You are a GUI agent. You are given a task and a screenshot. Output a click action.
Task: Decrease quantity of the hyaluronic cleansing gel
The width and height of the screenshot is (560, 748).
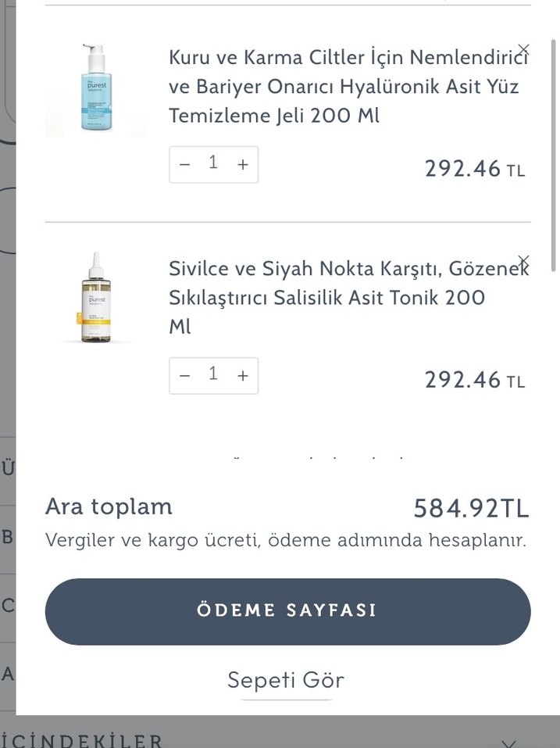click(x=184, y=164)
